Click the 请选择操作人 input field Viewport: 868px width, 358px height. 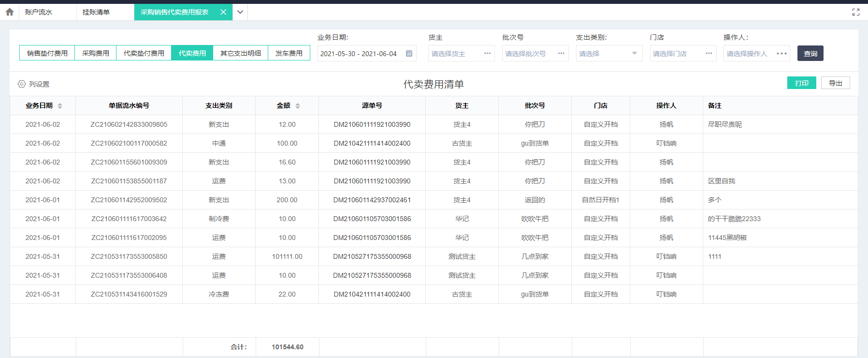tap(757, 53)
